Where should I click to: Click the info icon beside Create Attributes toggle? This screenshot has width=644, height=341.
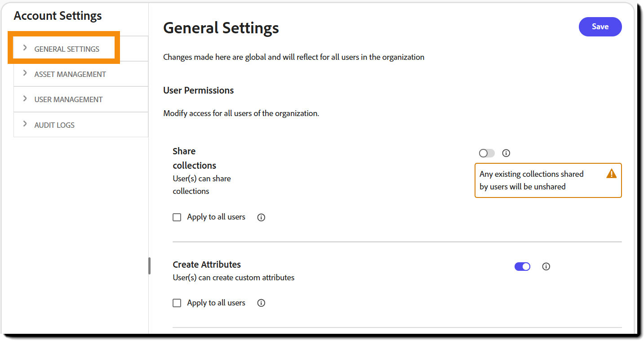tap(546, 266)
